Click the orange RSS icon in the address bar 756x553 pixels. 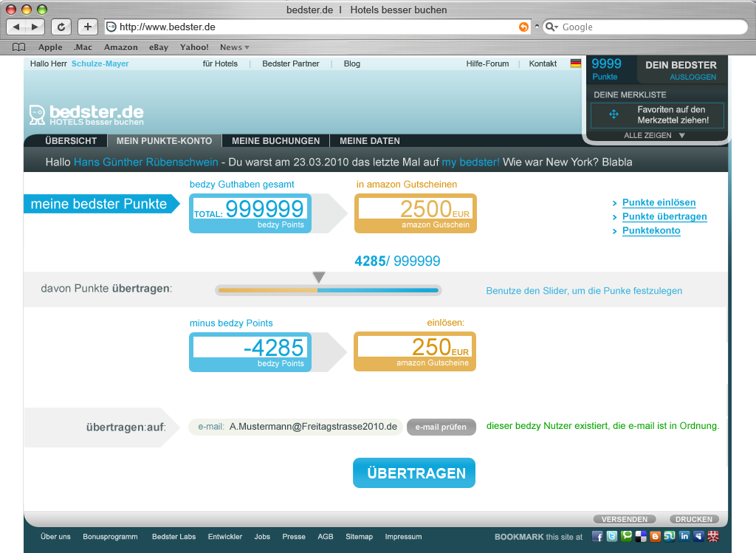click(x=523, y=27)
